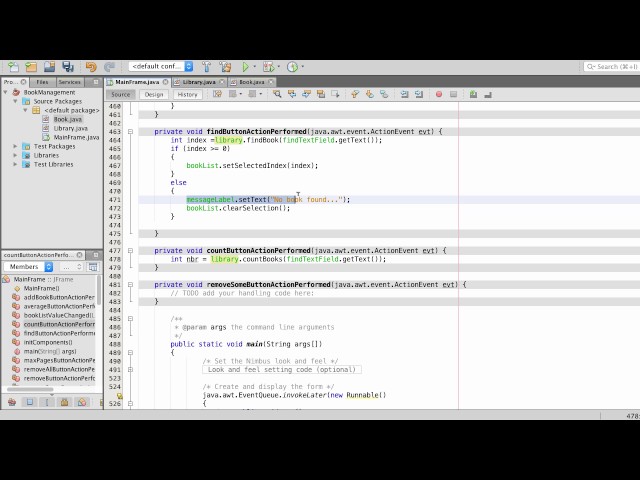Open the default config dropdown
Viewport: 640px width, 480px height.
tap(161, 66)
